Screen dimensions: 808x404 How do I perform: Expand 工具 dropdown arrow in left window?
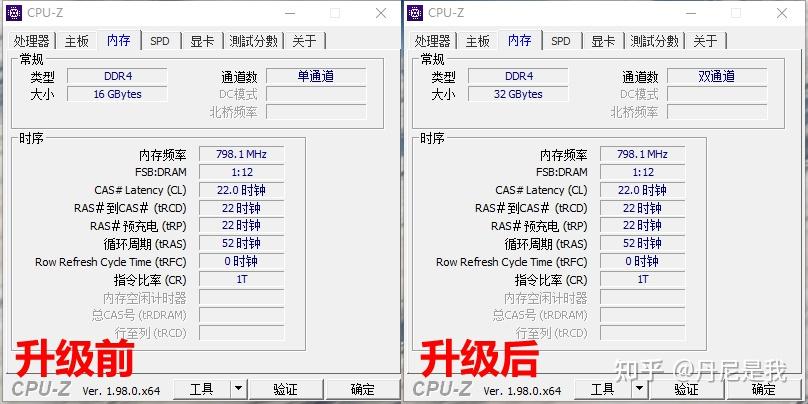[238, 389]
